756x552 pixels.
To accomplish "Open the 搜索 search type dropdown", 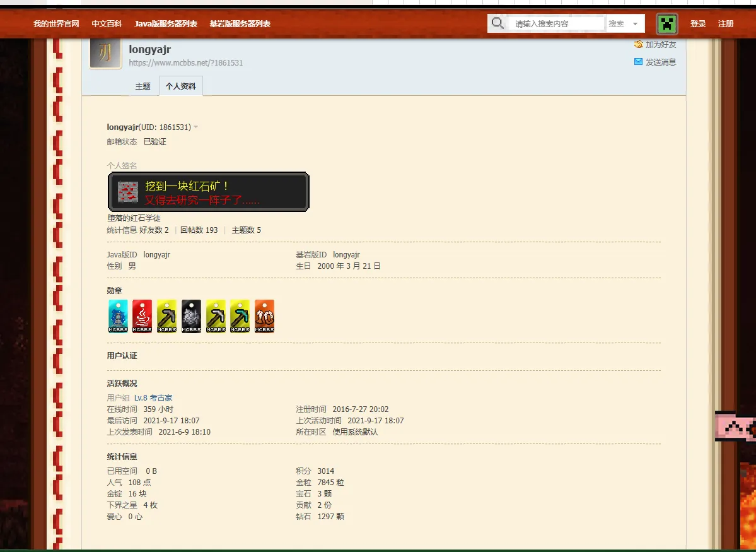I will (625, 23).
